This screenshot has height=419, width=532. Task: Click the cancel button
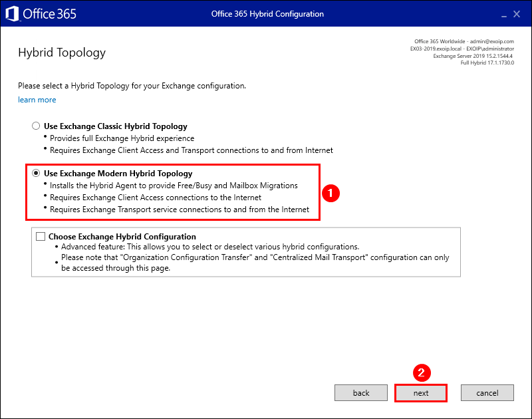[487, 393]
